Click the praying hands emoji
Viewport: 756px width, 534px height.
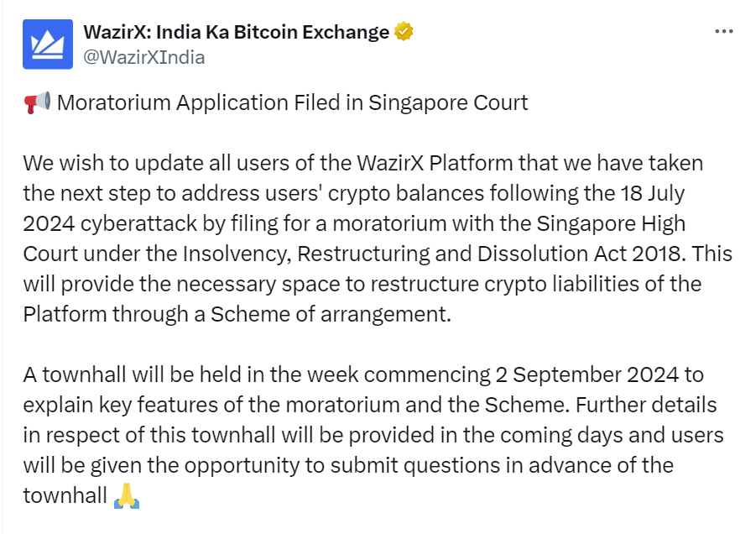coord(127,496)
